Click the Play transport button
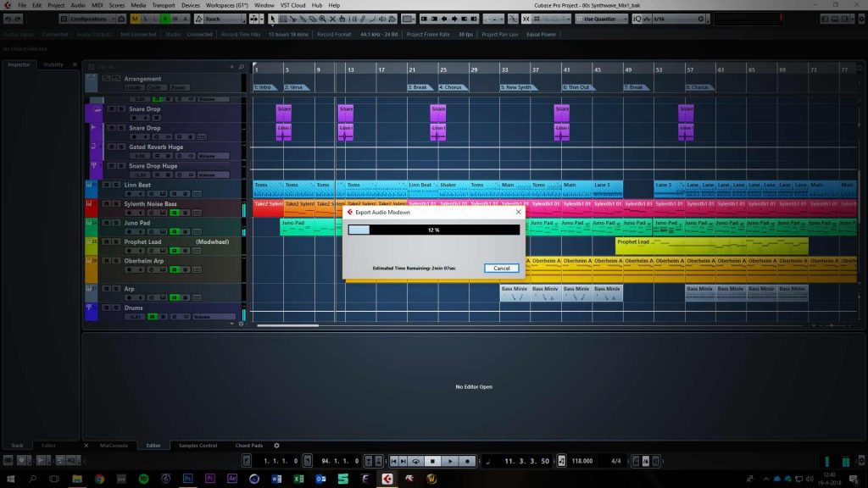The image size is (868, 488). (x=450, y=461)
